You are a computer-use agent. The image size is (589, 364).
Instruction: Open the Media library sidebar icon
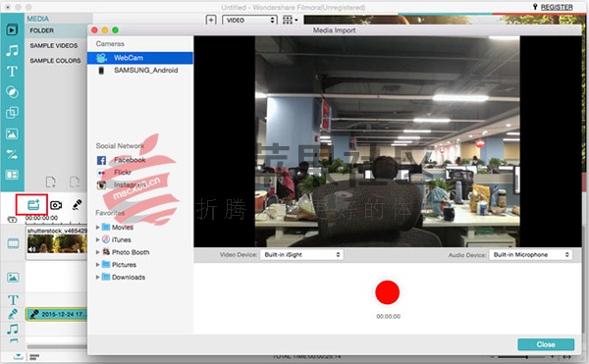12,29
